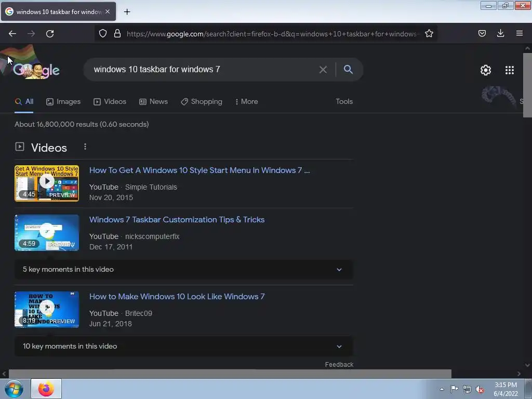This screenshot has width=532, height=399.
Task: Save page to Pocket
Action: coord(482,33)
